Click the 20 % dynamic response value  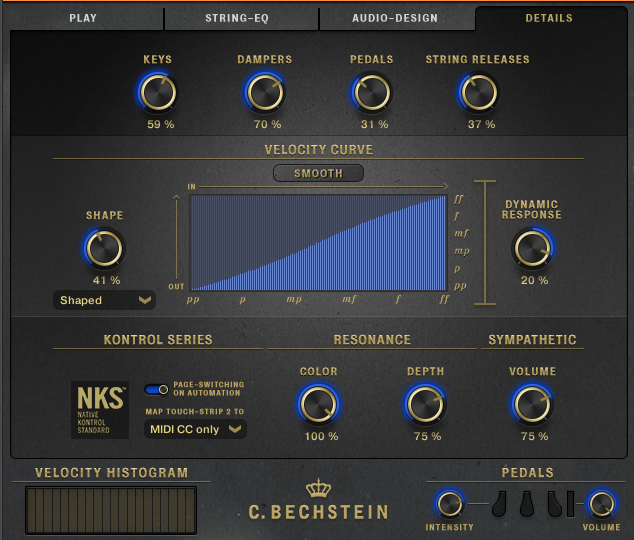click(x=535, y=281)
